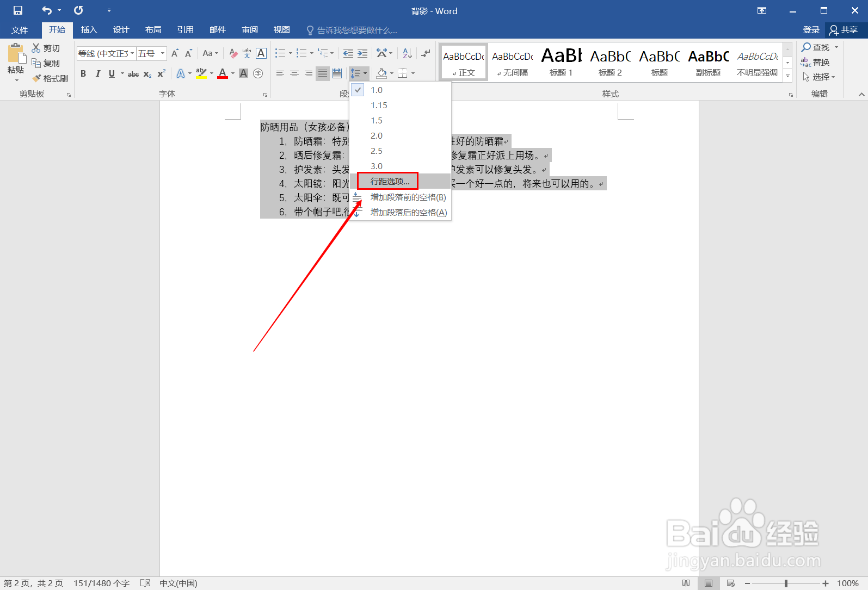Expand the styles gallery more arrow

click(x=787, y=76)
